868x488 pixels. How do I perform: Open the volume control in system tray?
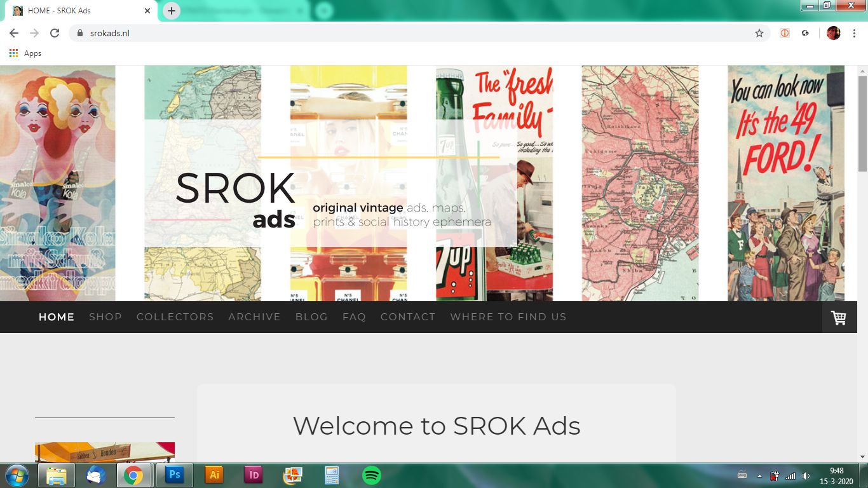click(x=806, y=475)
